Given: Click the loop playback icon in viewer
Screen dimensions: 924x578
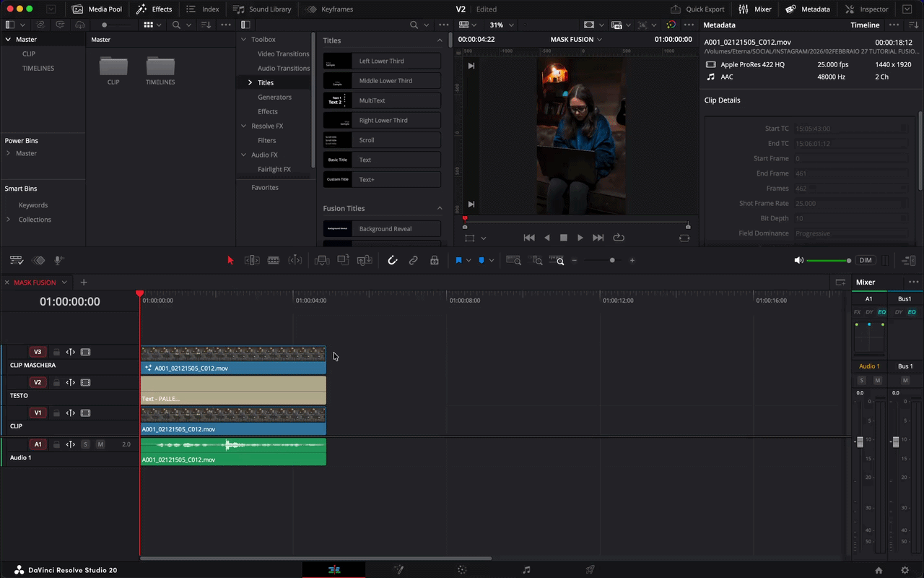Looking at the screenshot, I should point(619,238).
